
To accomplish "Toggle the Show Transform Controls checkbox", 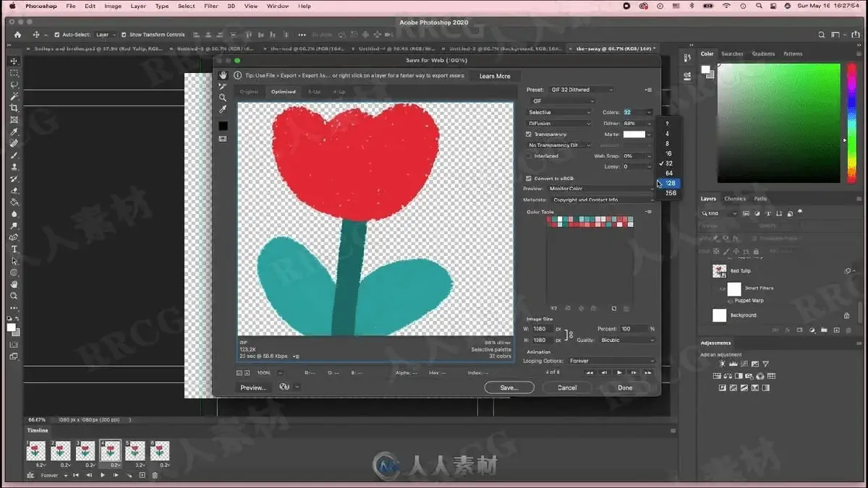I will 124,35.
